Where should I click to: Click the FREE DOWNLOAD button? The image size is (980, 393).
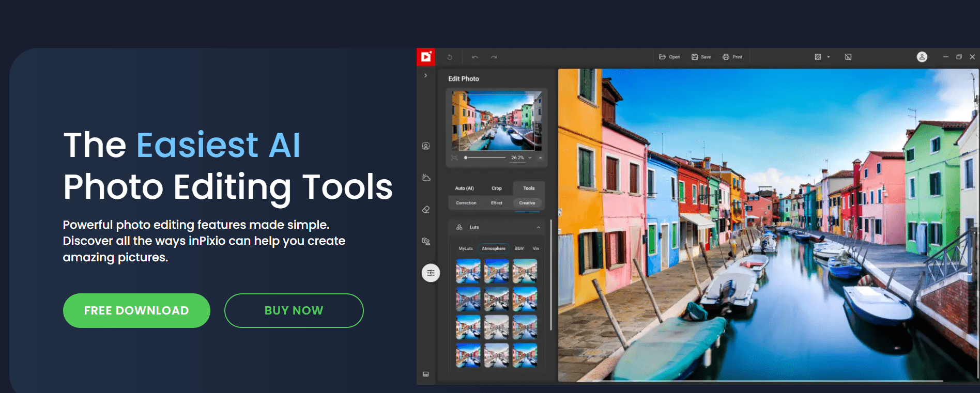[x=136, y=310]
